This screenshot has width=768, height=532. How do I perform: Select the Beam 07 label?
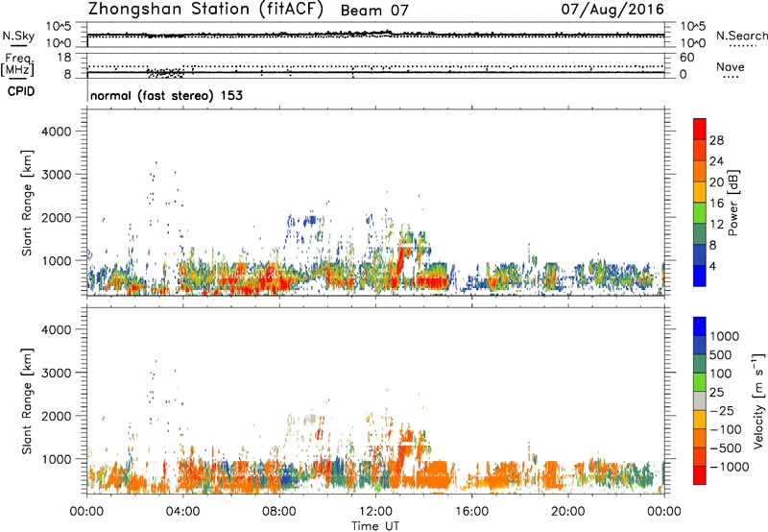coord(374,11)
